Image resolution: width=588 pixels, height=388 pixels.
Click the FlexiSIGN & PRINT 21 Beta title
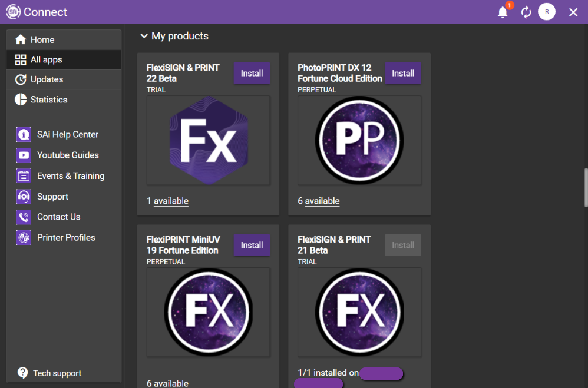[x=334, y=245]
